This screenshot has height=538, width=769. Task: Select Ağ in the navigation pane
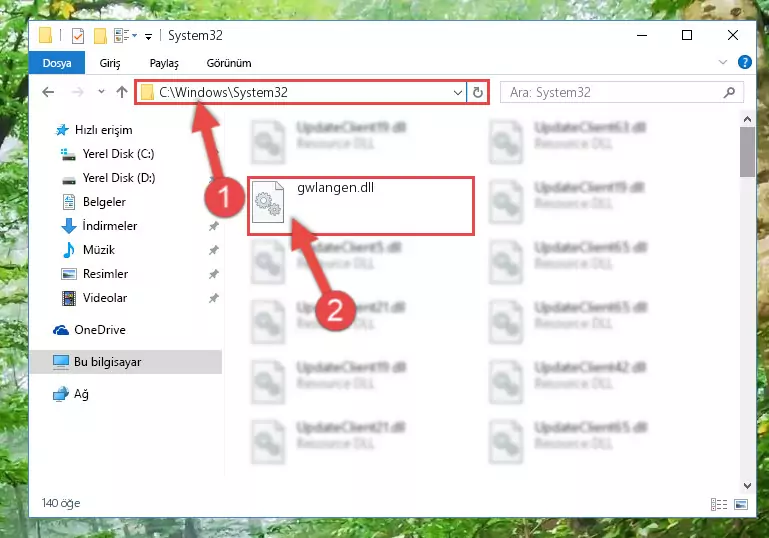[81, 394]
